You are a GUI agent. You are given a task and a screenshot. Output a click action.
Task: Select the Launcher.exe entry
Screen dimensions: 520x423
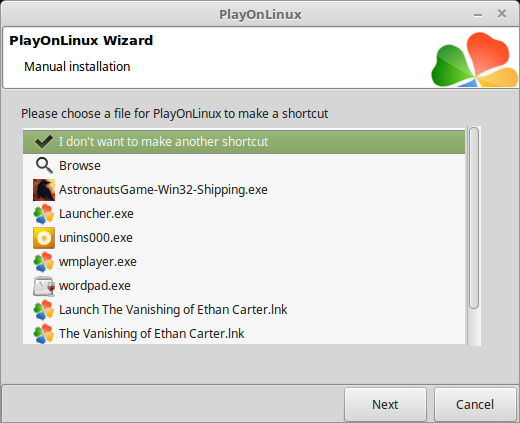[244, 214]
